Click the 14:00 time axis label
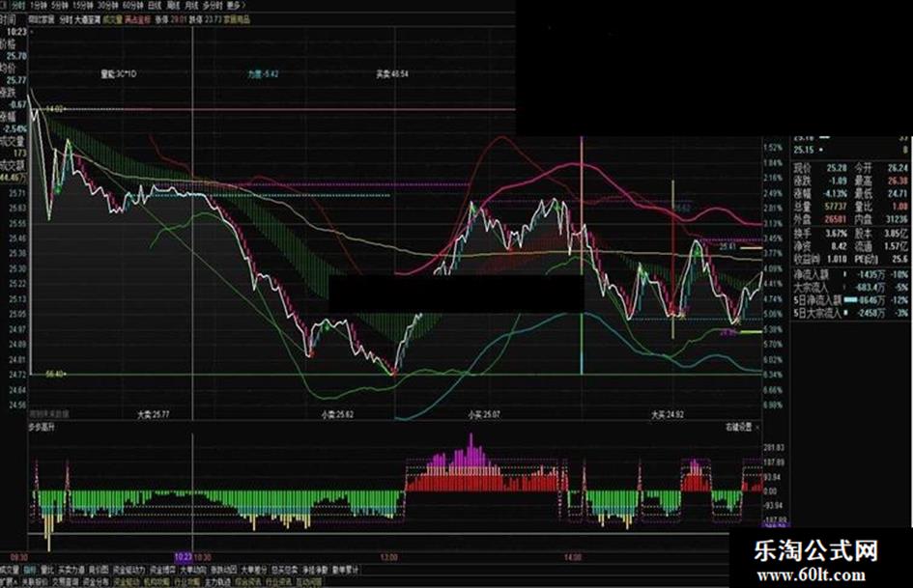This screenshot has width=913, height=588. pyautogui.click(x=572, y=557)
